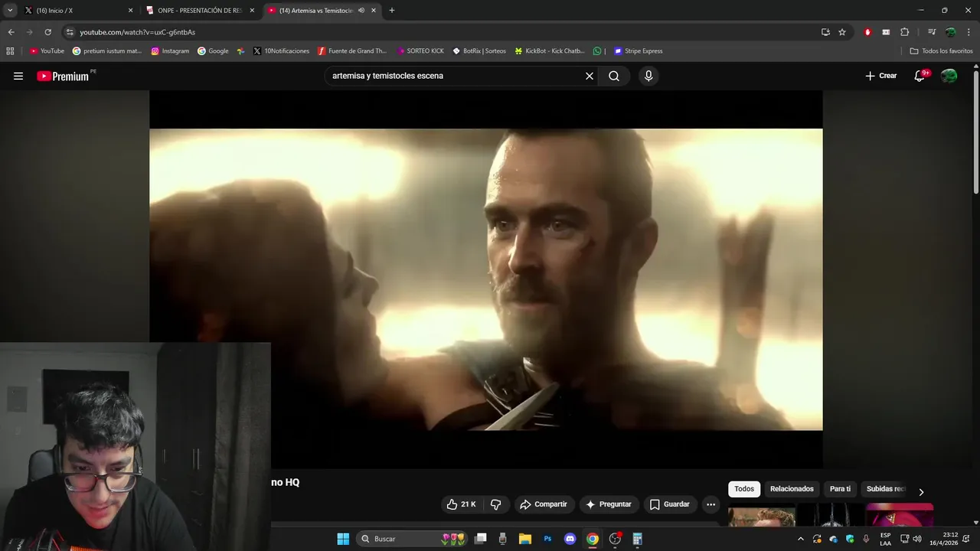
Task: Show more filter chips with the right arrow
Action: point(921,492)
